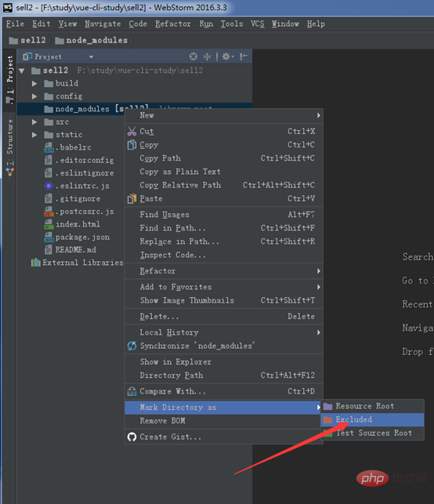Open the Refactor menu in menu bar

173,24
